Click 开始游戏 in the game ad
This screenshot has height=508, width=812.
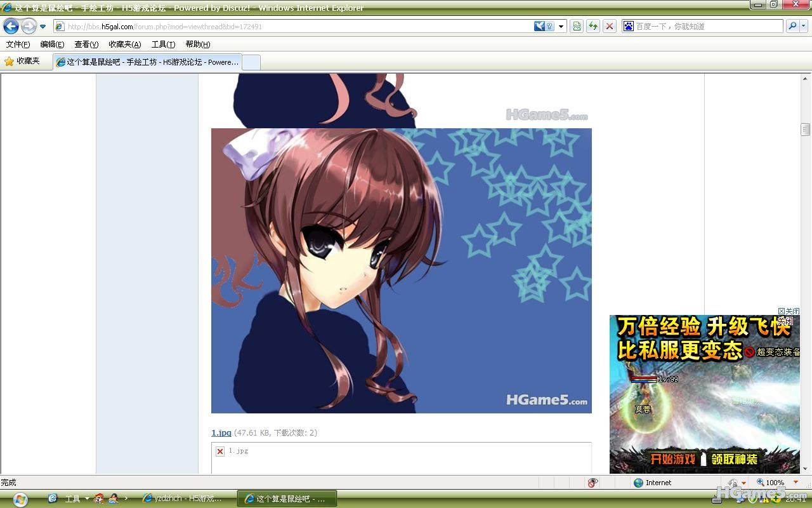click(x=672, y=458)
